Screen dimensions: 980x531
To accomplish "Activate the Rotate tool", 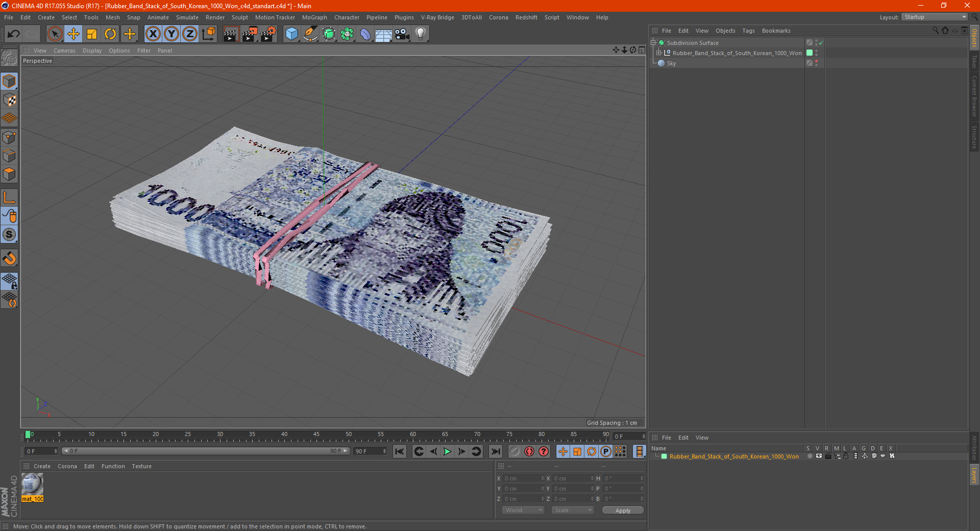I will tap(110, 34).
